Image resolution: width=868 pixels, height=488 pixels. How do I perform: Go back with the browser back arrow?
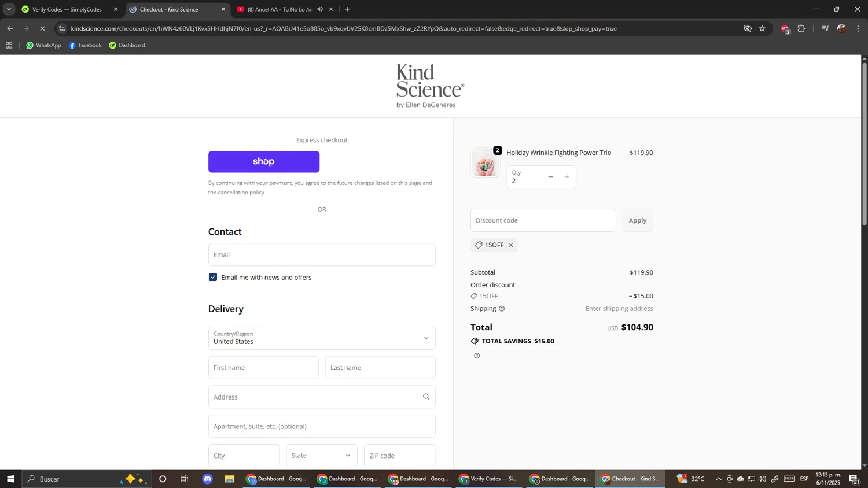coord(10,28)
